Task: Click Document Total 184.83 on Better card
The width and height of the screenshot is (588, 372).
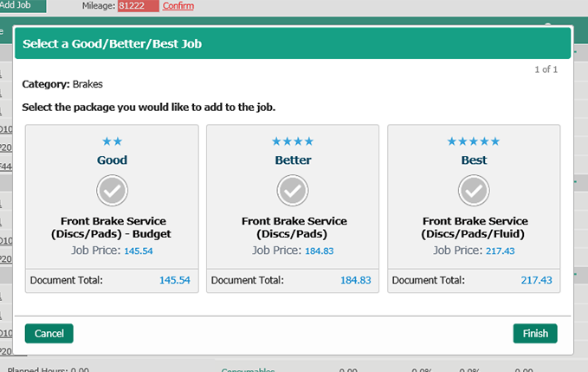Action: coord(355,281)
